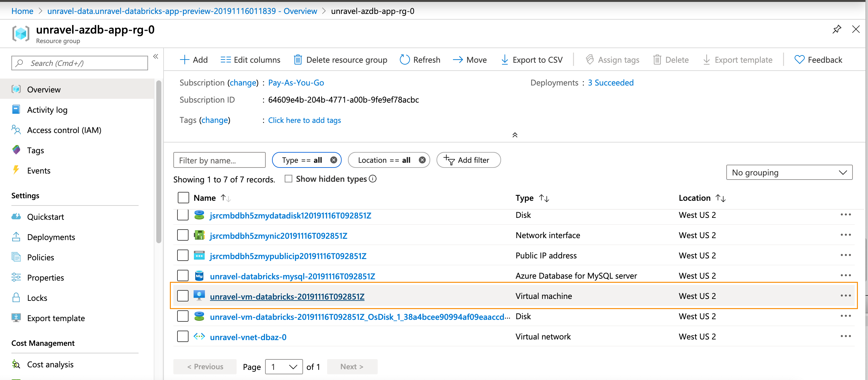Toggle the select-all checkbox in header
This screenshot has height=380, width=868.
[183, 198]
